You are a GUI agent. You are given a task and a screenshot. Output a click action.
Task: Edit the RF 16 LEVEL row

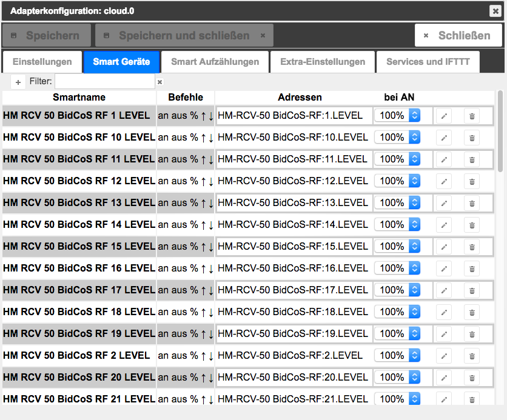coord(444,269)
